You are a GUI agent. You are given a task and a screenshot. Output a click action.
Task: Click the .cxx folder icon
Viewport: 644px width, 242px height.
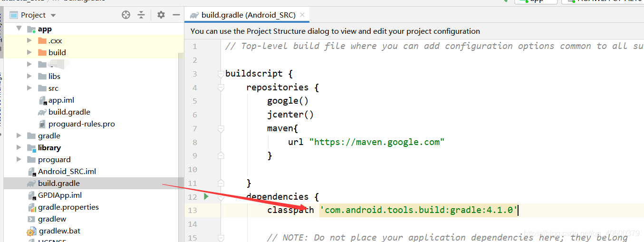click(42, 40)
